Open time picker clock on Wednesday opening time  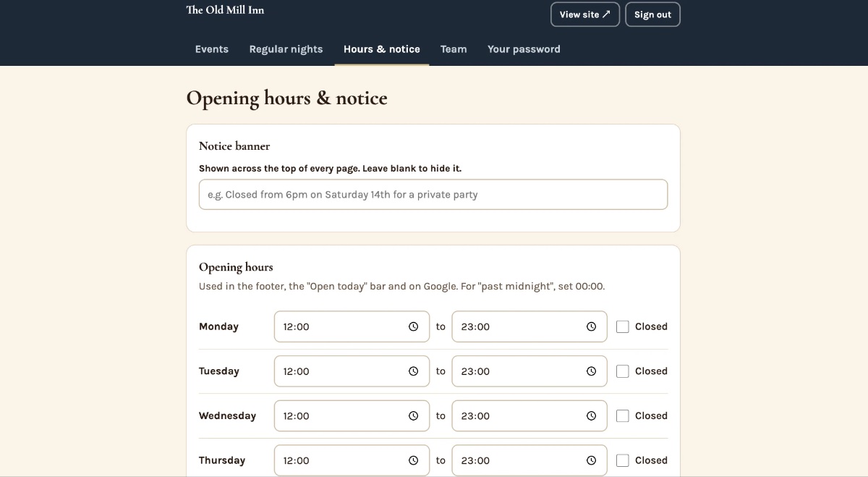414,416
